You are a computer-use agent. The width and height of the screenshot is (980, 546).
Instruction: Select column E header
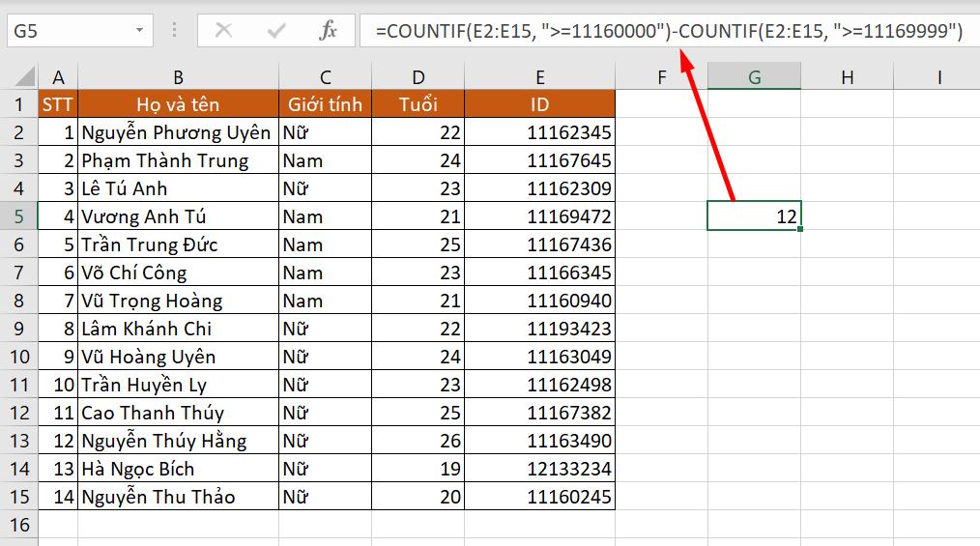(540, 77)
